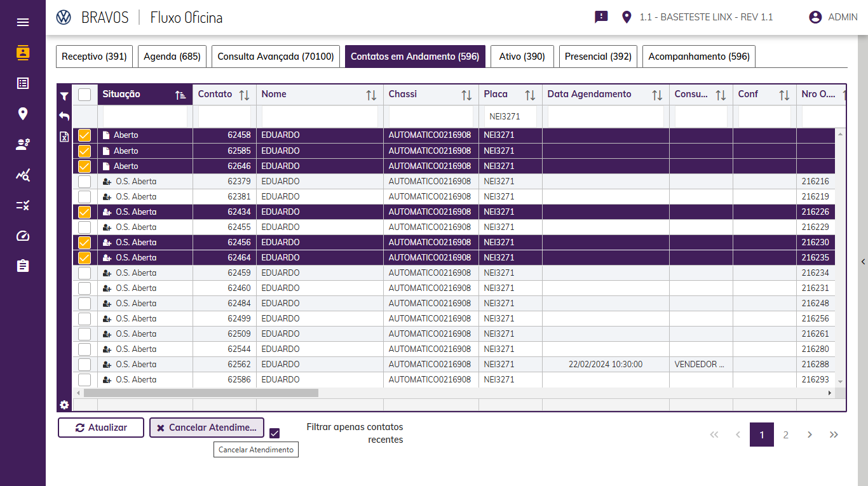The height and width of the screenshot is (486, 868).
Task: Select the contact card icon in the sidebar
Action: [x=23, y=53]
